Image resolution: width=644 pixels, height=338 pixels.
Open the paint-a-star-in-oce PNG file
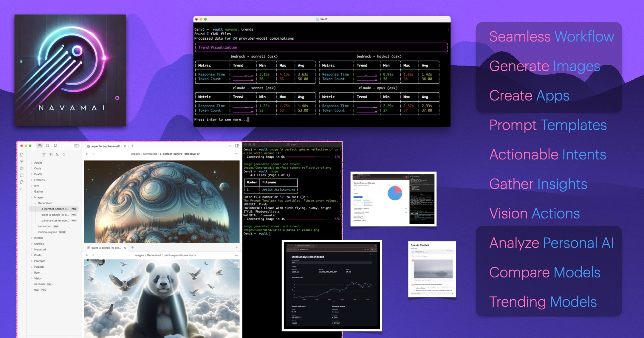click(55, 221)
